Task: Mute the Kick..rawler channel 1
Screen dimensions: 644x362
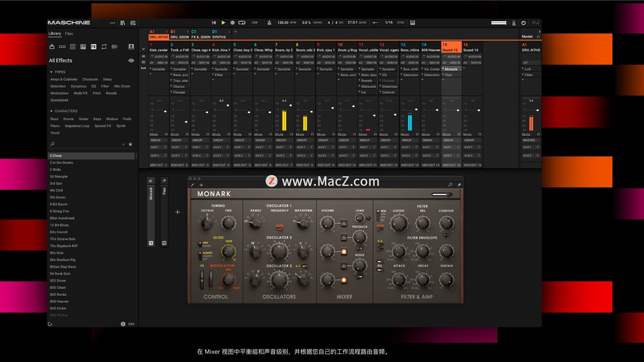Action: [154, 134]
